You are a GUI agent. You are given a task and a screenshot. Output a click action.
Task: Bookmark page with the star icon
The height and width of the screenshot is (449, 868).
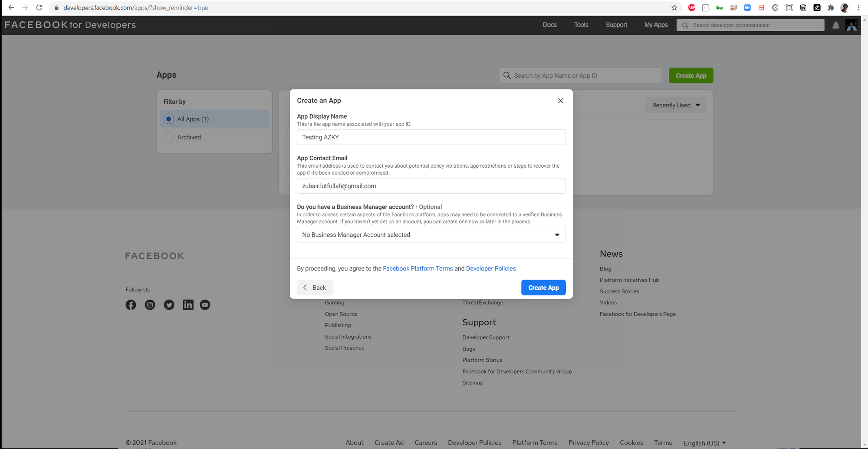pyautogui.click(x=674, y=8)
